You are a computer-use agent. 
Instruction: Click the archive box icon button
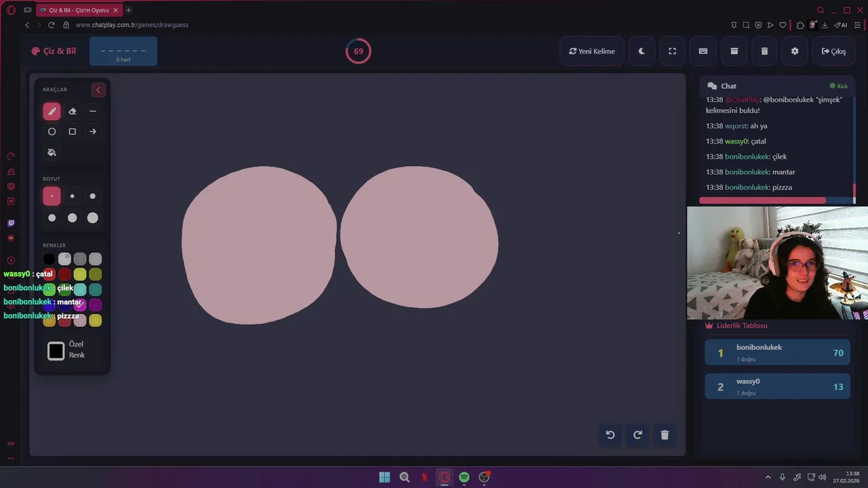[734, 51]
